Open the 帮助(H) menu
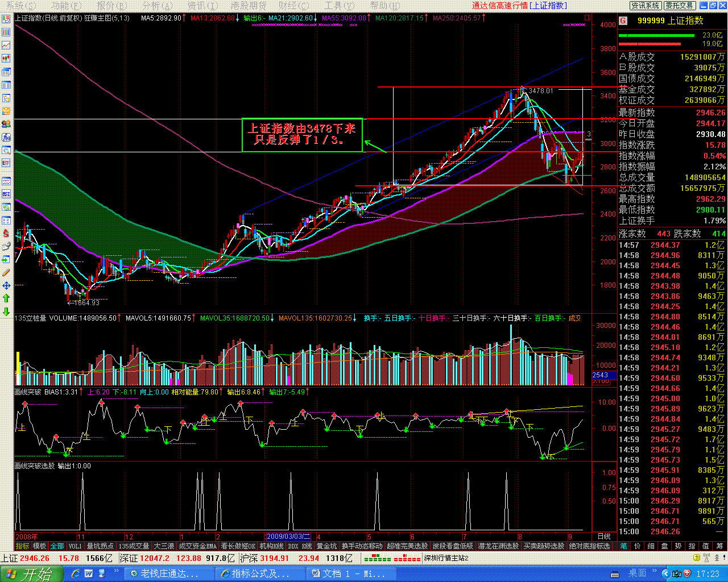728x582 pixels. pyautogui.click(x=384, y=6)
